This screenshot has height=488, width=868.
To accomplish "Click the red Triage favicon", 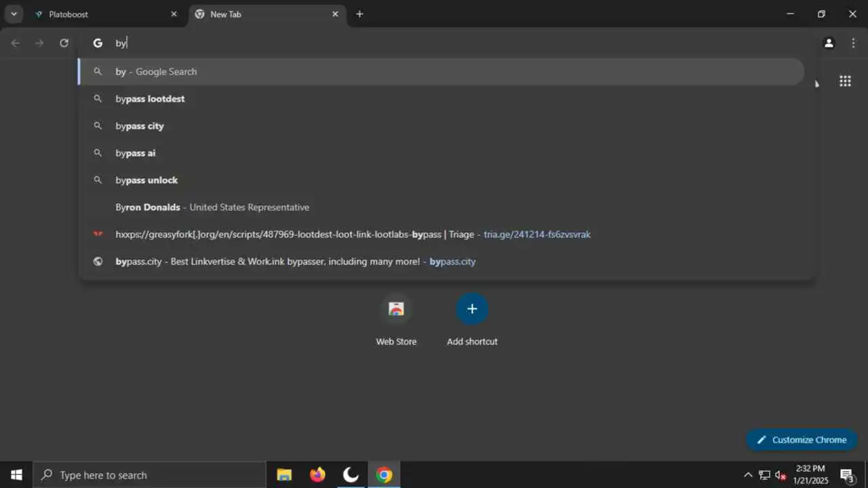I will coord(98,235).
